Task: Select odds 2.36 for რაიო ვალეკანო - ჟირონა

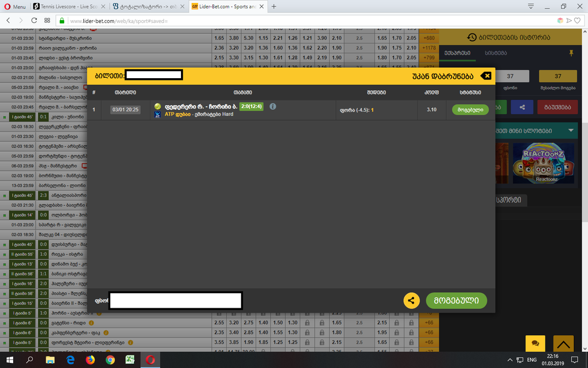Action: pyautogui.click(x=219, y=48)
